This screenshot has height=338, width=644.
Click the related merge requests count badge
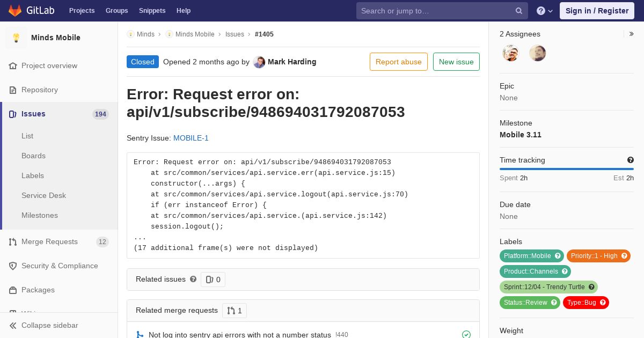(235, 311)
